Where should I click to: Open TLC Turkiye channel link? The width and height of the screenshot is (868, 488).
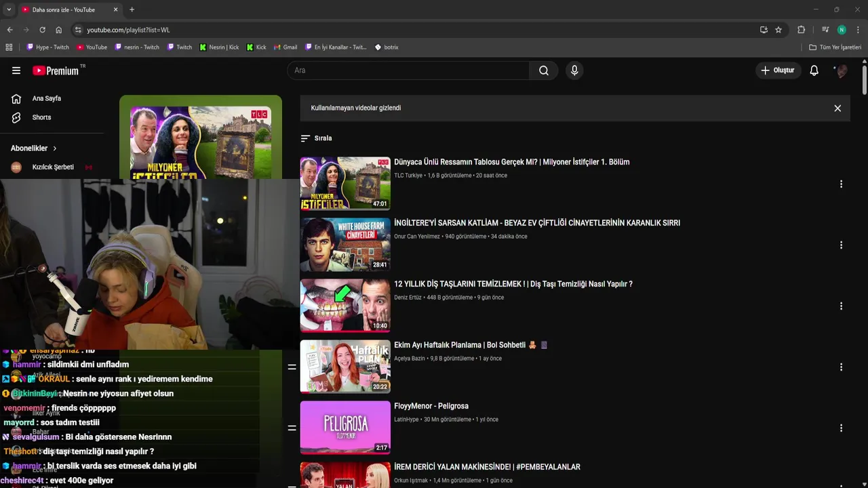408,176
